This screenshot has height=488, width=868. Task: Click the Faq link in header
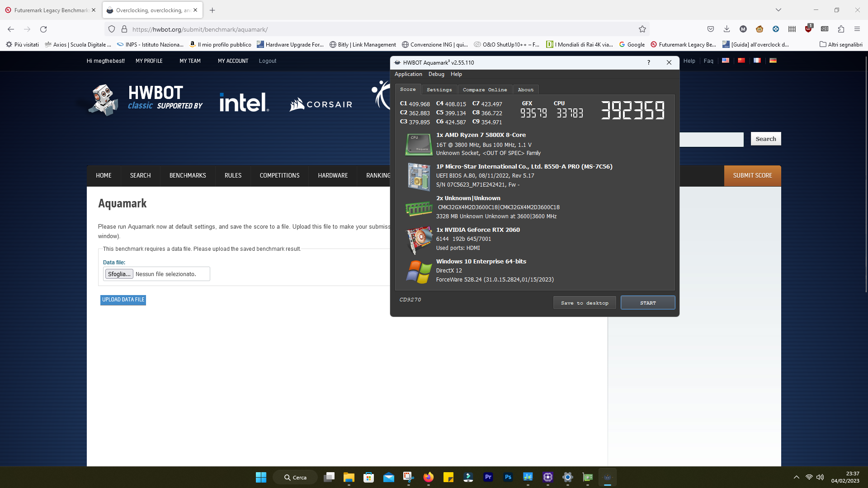tap(708, 61)
